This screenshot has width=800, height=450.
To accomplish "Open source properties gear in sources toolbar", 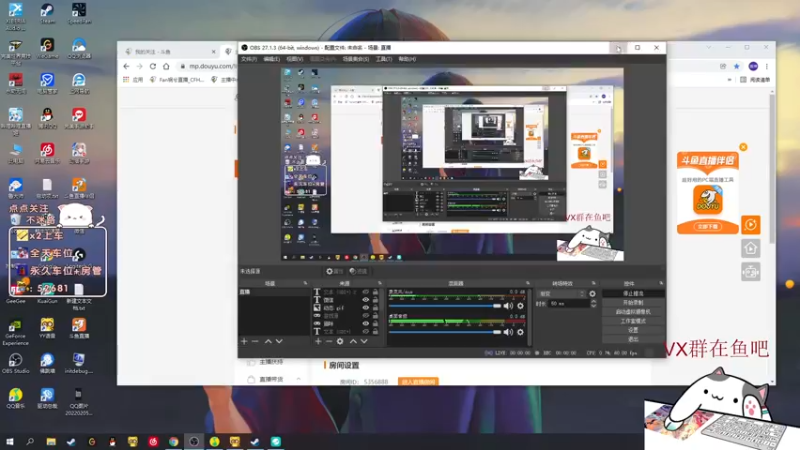I will [x=340, y=341].
